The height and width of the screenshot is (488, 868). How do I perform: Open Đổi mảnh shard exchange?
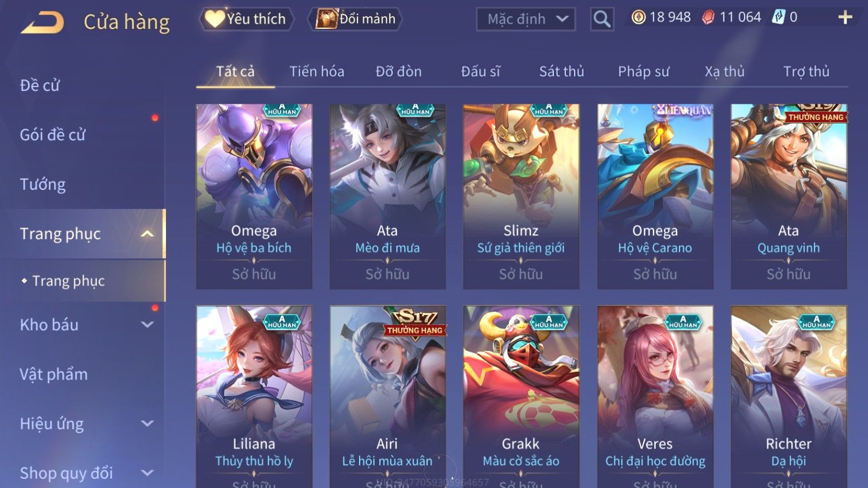355,19
